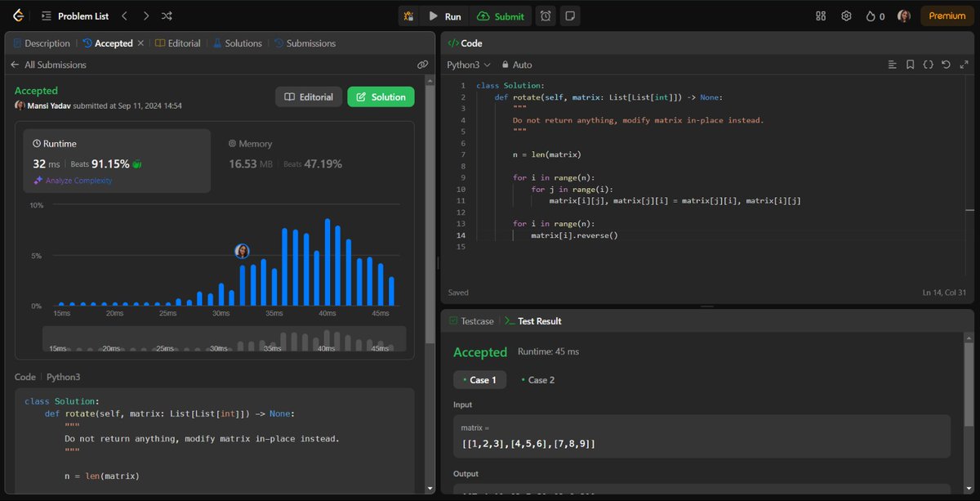Click the Analyze Complexity link
This screenshot has height=501, width=980.
(73, 181)
